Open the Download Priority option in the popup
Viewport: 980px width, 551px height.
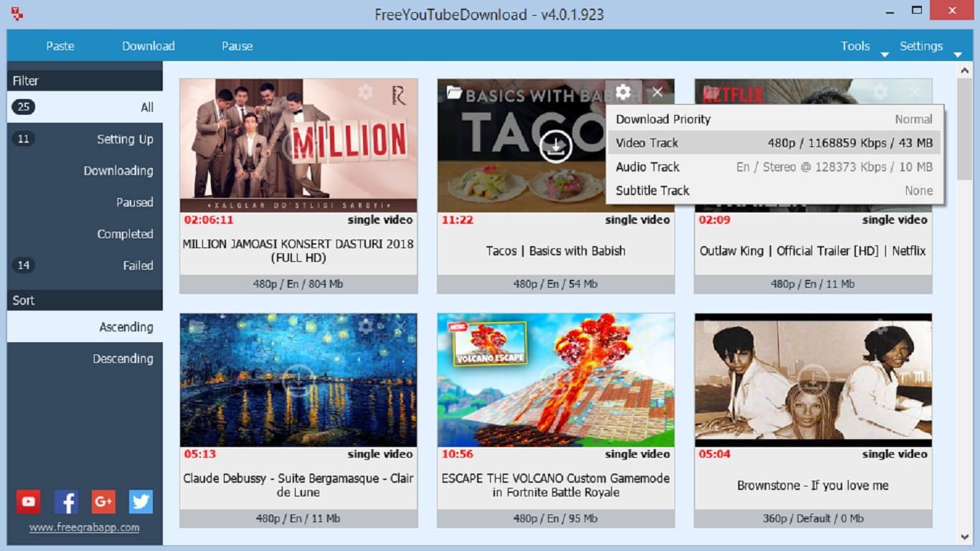click(774, 119)
